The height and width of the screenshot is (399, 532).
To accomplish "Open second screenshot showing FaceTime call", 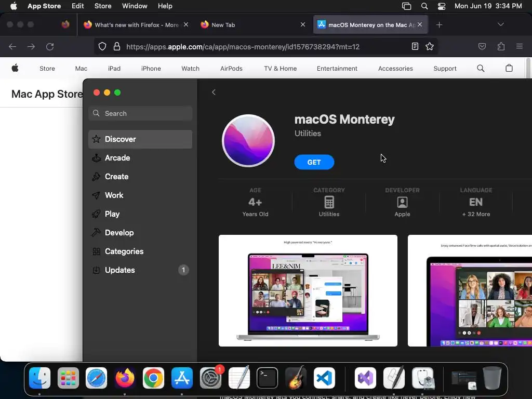I will [470, 290].
